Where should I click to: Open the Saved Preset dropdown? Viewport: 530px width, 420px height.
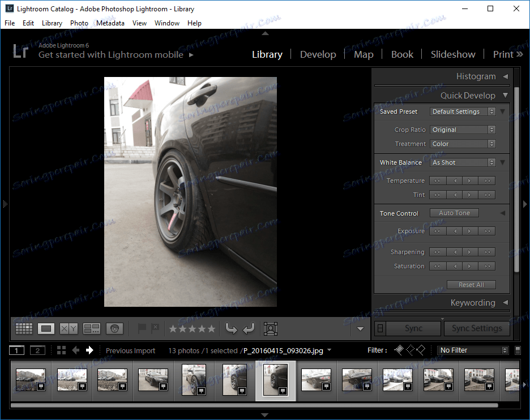click(x=463, y=112)
